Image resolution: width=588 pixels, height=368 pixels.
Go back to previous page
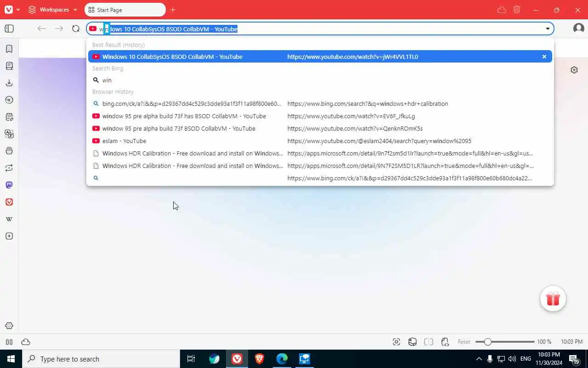point(41,29)
